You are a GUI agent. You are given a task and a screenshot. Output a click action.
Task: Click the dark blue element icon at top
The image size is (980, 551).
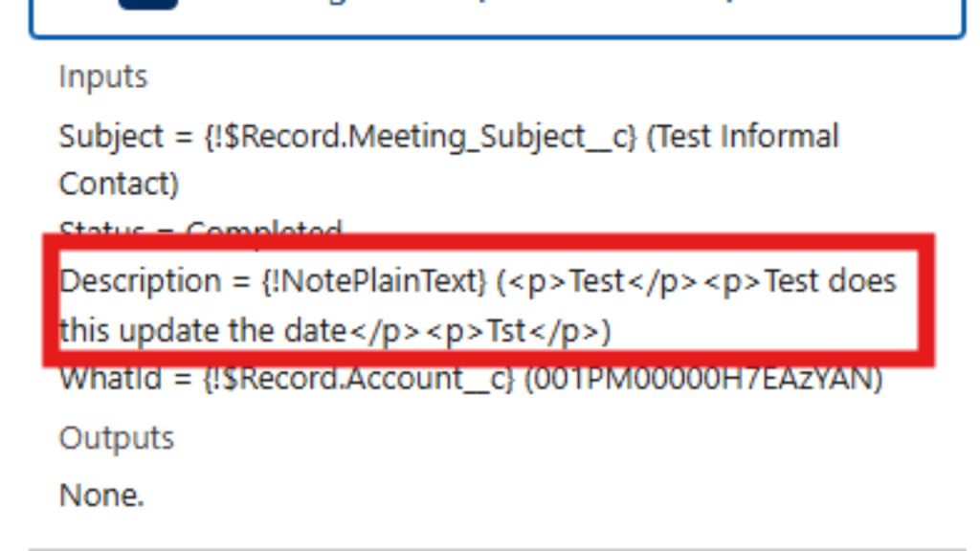pos(148,5)
